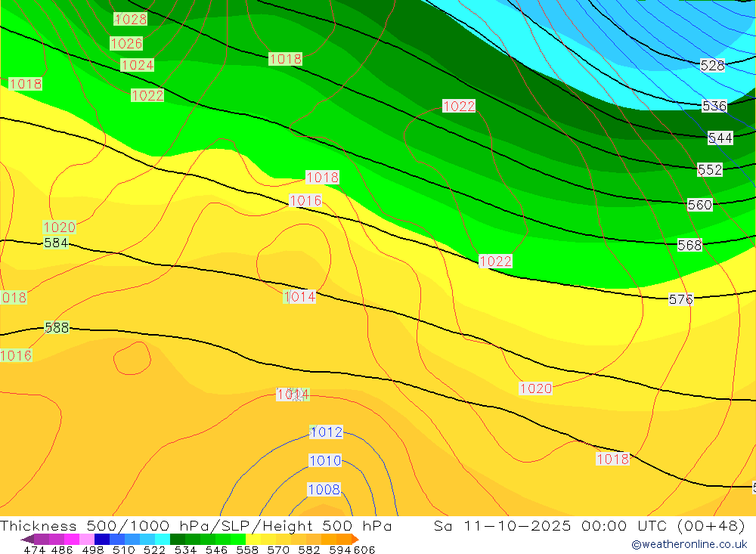The width and height of the screenshot is (756, 554).
Task: Click legend value 582
Action: coord(309,549)
